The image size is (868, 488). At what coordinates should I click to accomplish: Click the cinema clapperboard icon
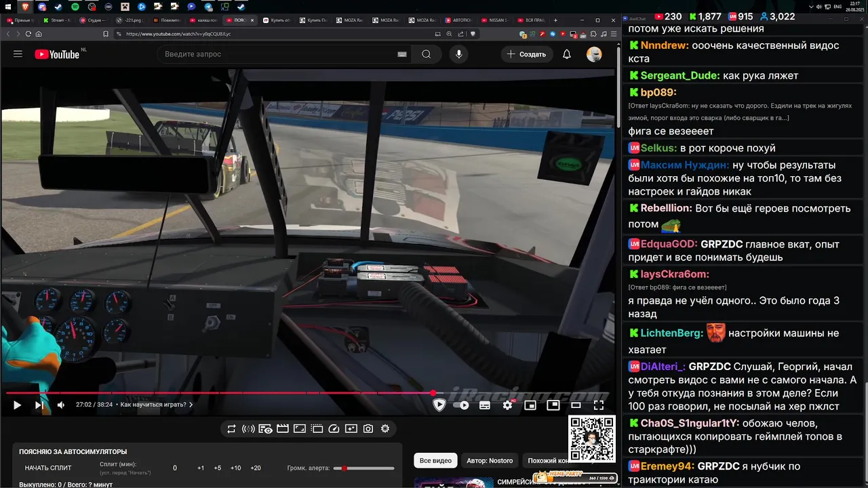point(283,428)
